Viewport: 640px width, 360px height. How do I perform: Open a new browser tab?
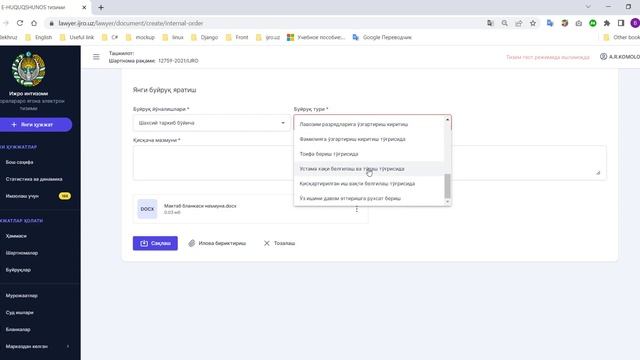click(x=101, y=7)
